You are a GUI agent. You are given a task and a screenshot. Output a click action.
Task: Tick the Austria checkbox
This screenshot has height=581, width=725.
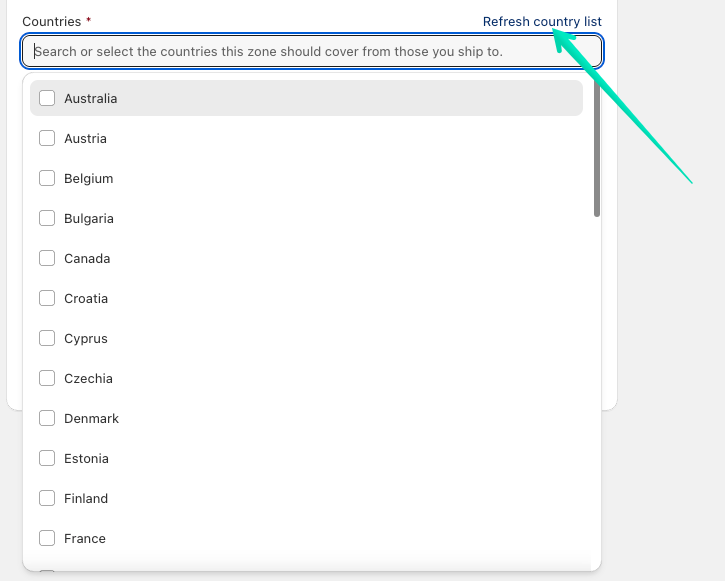[x=47, y=138]
